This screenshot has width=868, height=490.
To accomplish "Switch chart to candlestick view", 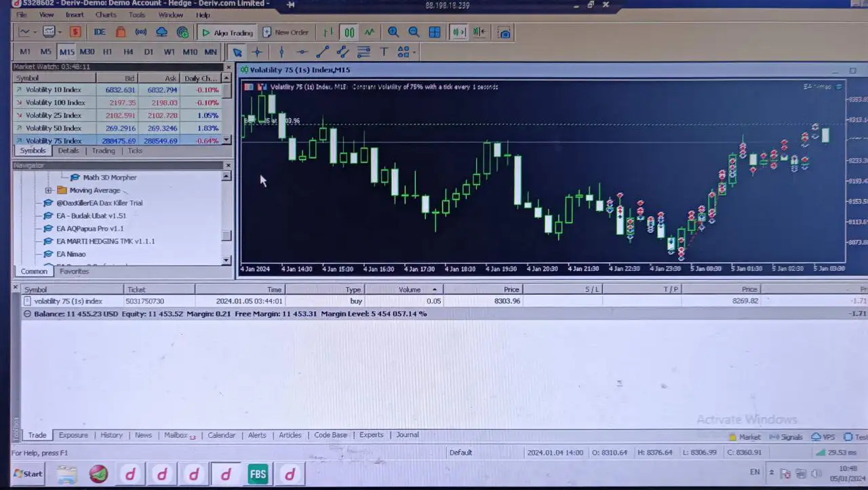I will 349,33.
